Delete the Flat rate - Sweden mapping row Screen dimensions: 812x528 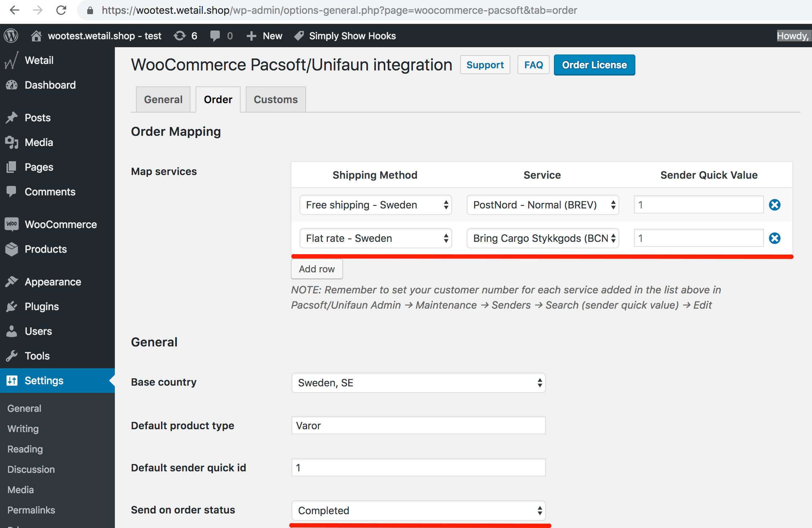tap(775, 238)
